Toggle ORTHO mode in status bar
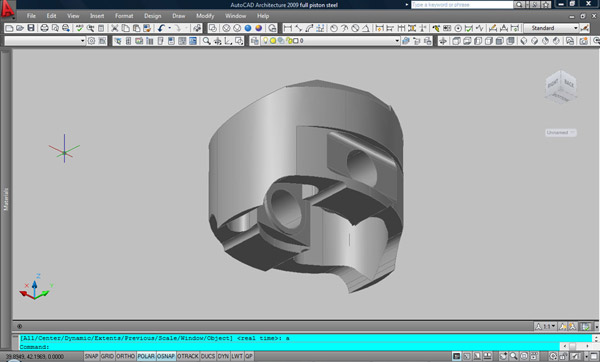This screenshot has width=600, height=362. pyautogui.click(x=126, y=356)
